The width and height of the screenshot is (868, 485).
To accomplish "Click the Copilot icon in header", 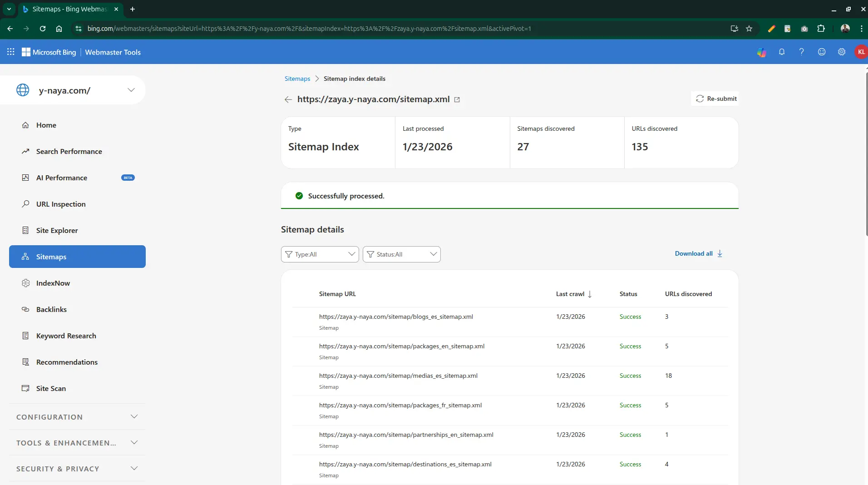I will pos(761,52).
